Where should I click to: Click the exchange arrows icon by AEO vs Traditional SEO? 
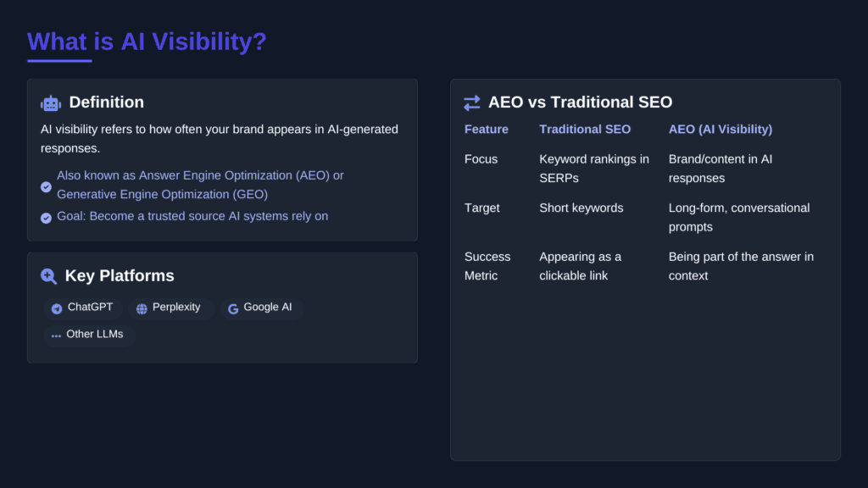(x=471, y=102)
